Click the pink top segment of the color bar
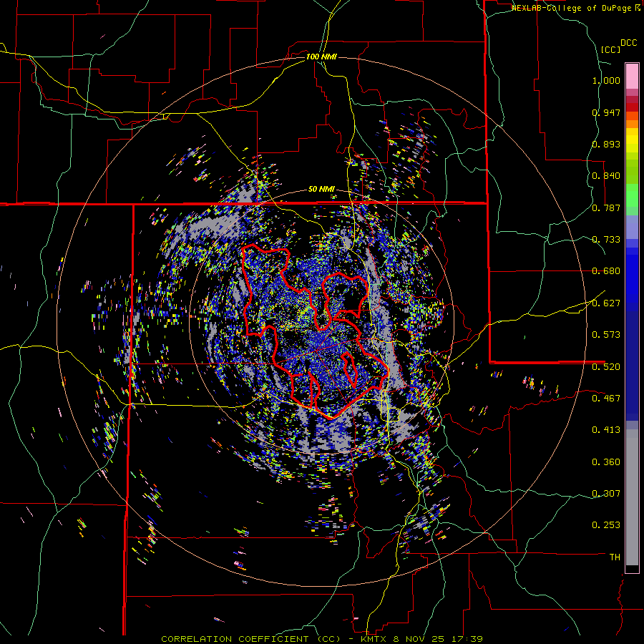This screenshot has width=644, height=644. pyautogui.click(x=632, y=76)
